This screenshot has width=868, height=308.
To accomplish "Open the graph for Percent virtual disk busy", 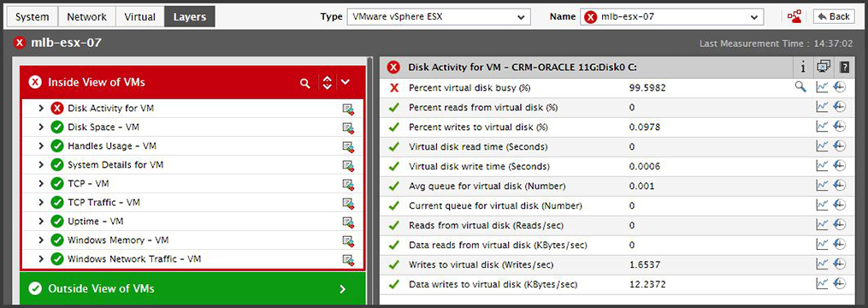I will (822, 87).
